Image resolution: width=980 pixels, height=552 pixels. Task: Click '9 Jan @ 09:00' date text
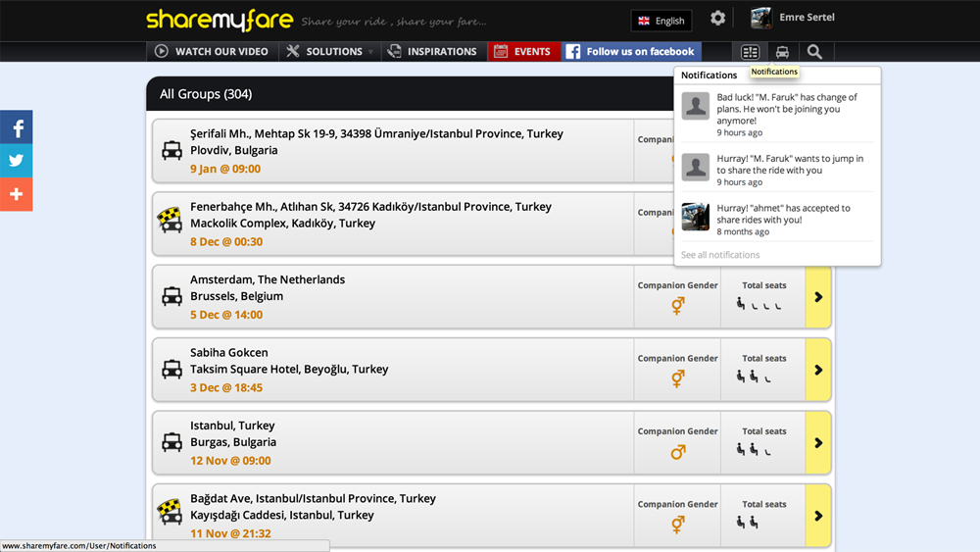(225, 169)
